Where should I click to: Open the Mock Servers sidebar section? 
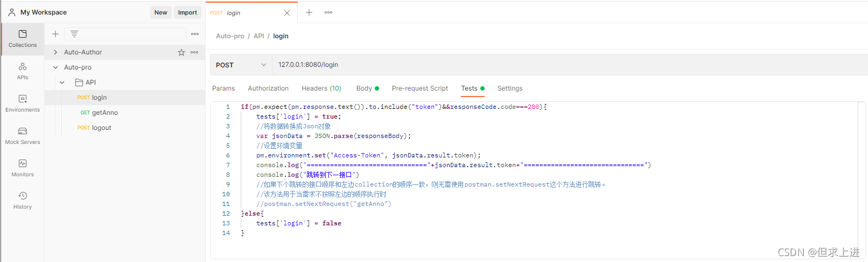click(23, 136)
